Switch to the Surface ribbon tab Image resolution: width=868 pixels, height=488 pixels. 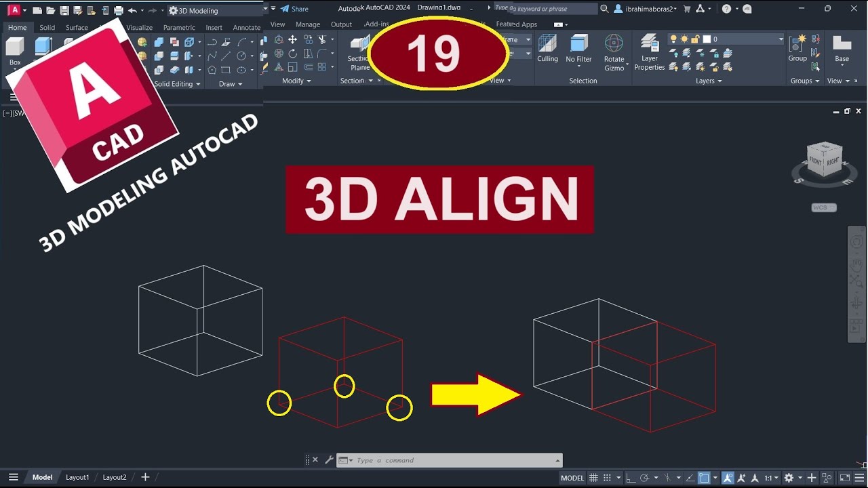pyautogui.click(x=77, y=28)
